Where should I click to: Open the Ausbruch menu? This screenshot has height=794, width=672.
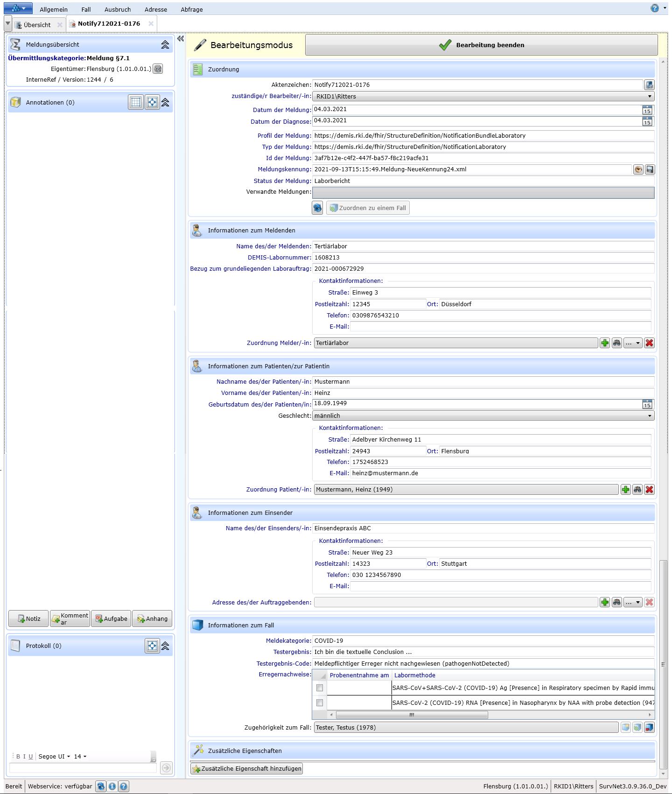pyautogui.click(x=118, y=9)
